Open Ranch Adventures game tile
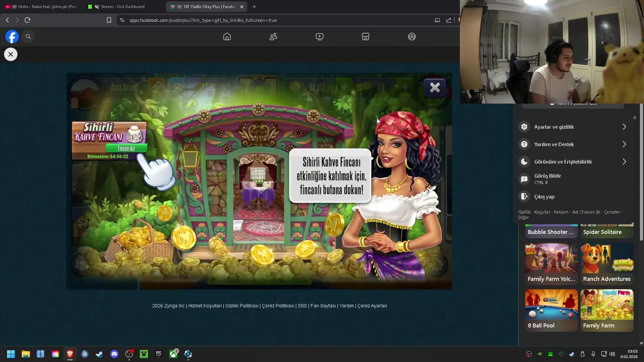 (x=607, y=263)
